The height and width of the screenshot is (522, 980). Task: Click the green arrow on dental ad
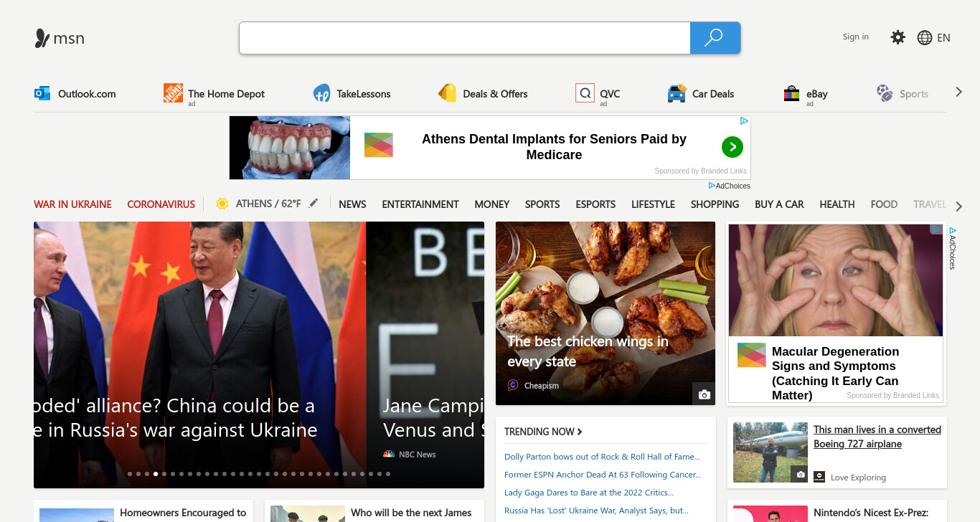[x=732, y=148]
